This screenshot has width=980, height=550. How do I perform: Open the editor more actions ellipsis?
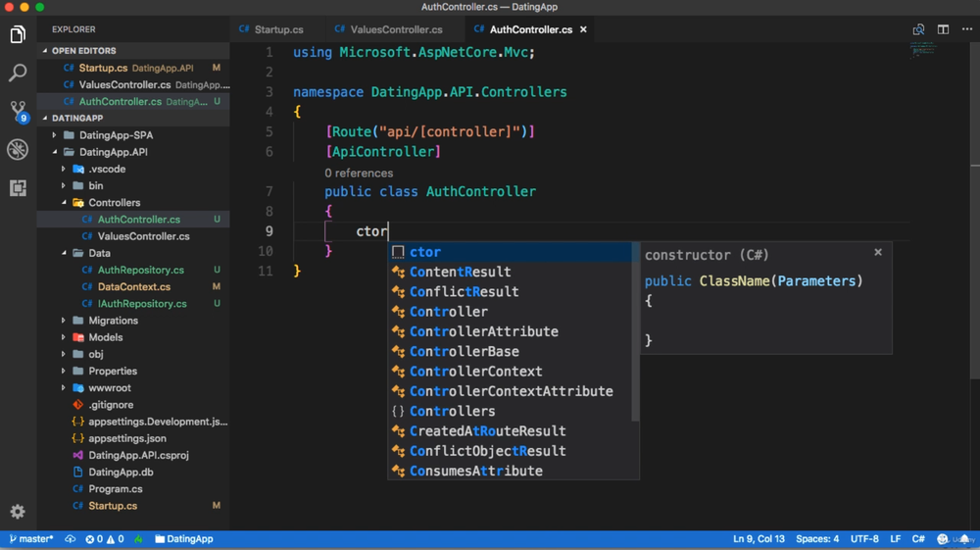(967, 29)
